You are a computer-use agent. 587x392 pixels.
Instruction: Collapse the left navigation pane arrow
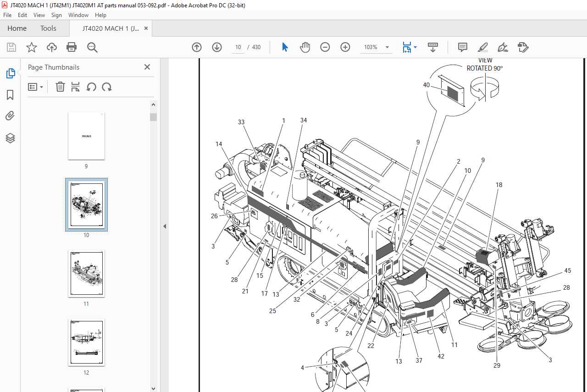(164, 226)
